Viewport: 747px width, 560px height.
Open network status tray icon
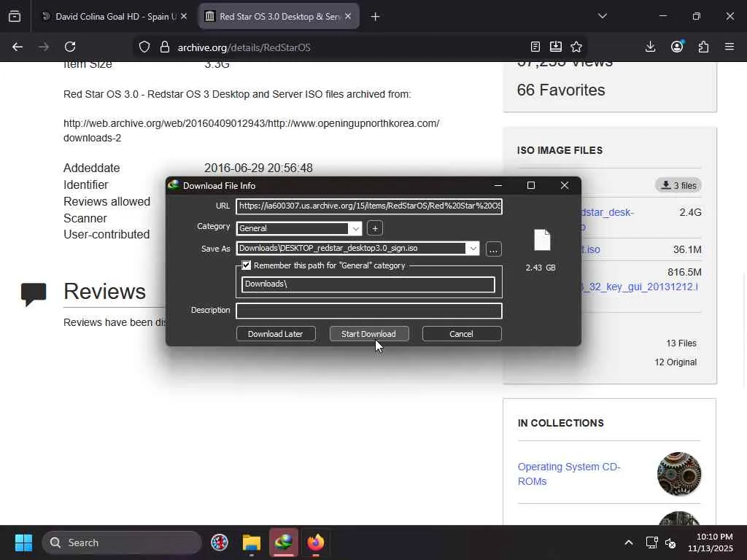pos(651,542)
